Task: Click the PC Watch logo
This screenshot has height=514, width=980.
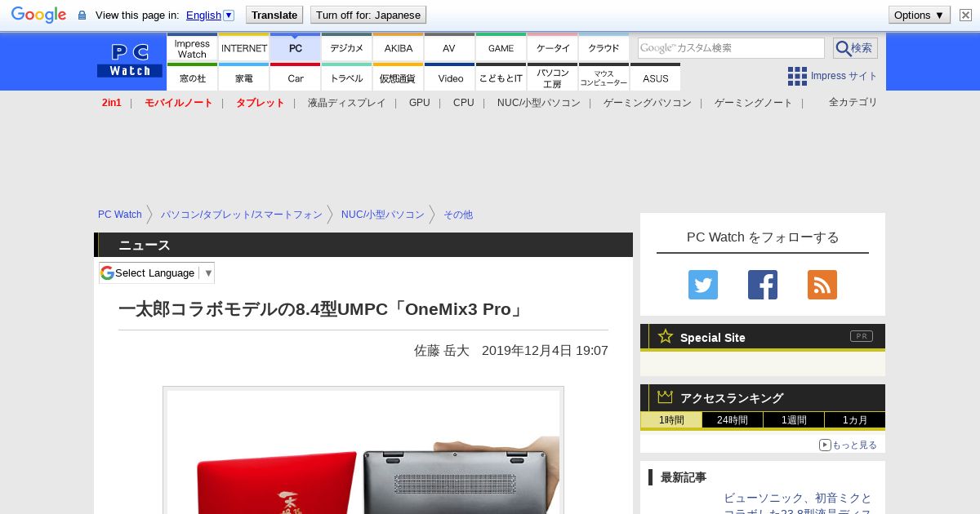Action: 130,60
